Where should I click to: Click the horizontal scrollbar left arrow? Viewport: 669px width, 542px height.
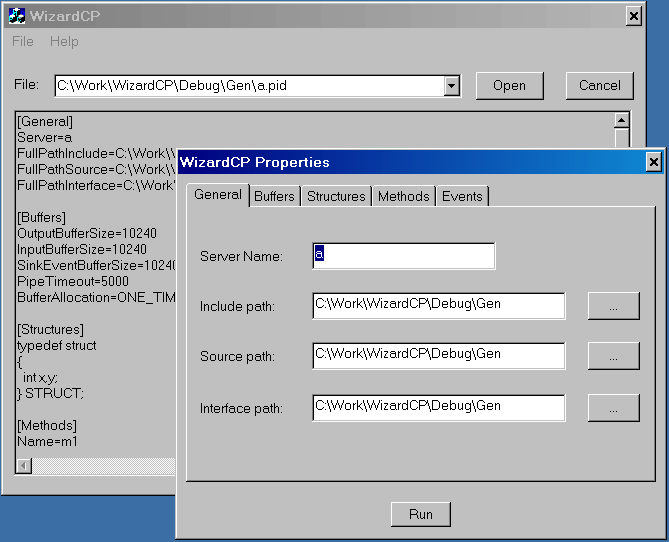24,466
